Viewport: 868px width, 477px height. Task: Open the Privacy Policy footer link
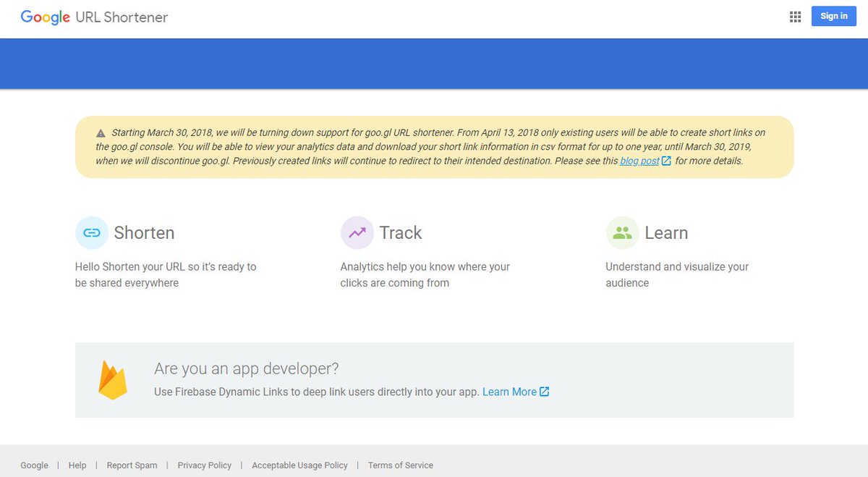point(205,465)
